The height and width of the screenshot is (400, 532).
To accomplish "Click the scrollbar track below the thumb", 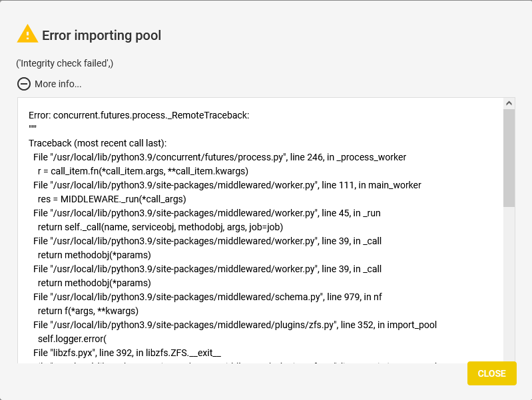I will pyautogui.click(x=509, y=284).
